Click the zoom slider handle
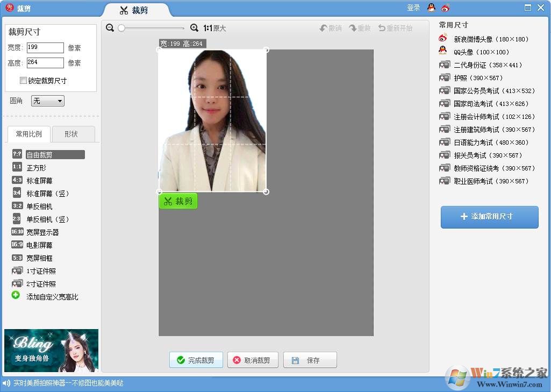The height and width of the screenshot is (392, 551). [x=121, y=28]
